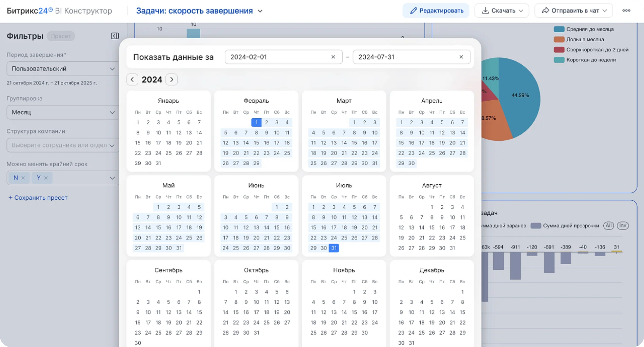Open 'Отправить в чат' menu
The width and height of the screenshot is (644, 347).
coord(573,11)
